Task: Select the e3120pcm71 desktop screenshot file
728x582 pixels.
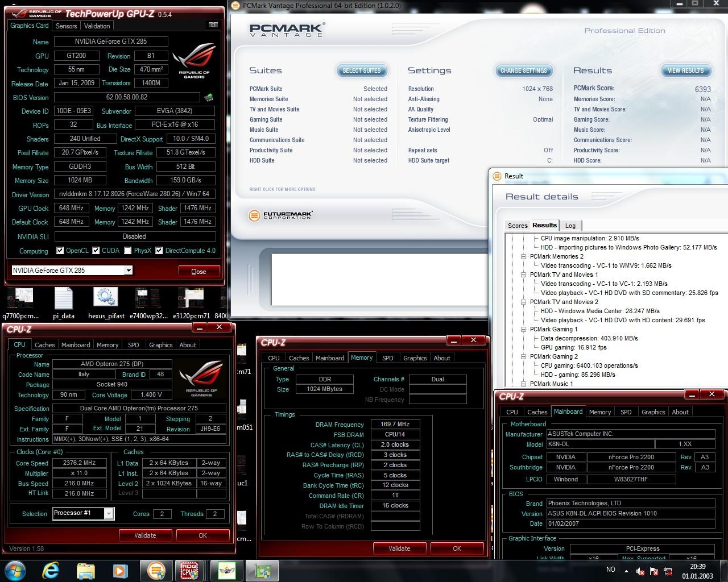Action: [191, 304]
